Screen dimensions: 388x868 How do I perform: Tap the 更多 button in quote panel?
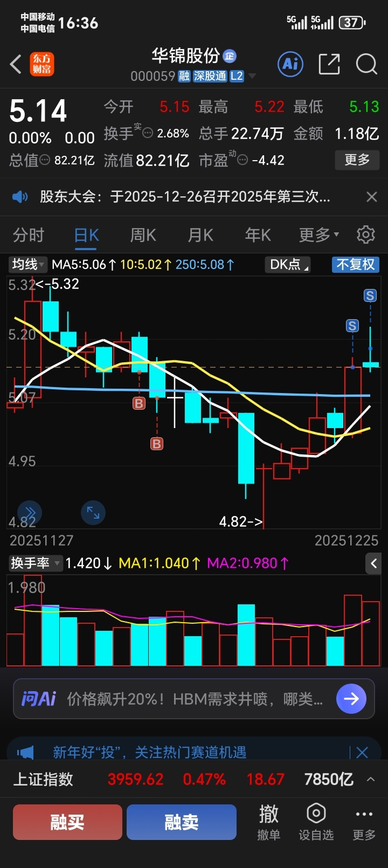coord(357,160)
